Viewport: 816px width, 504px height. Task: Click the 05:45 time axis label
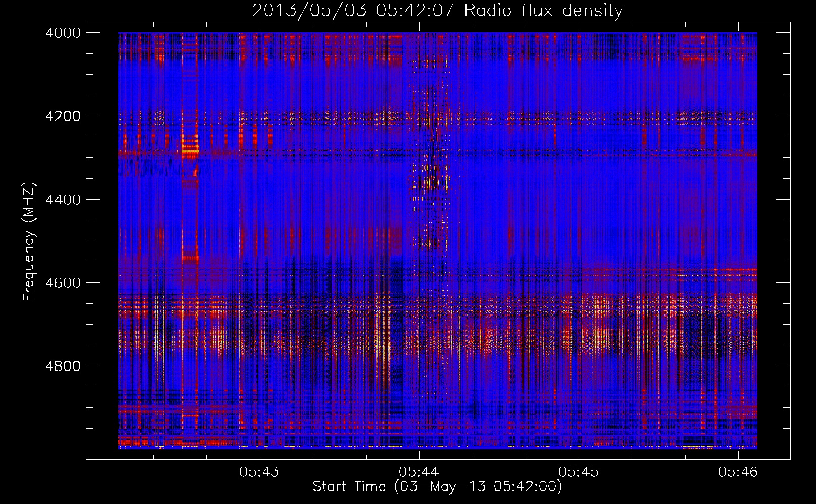(x=578, y=472)
